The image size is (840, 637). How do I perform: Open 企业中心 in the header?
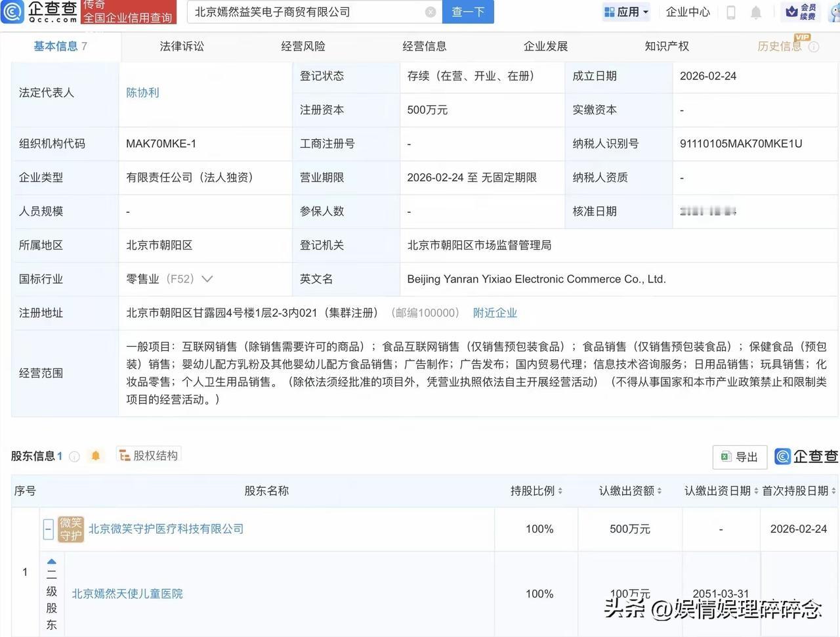(688, 12)
